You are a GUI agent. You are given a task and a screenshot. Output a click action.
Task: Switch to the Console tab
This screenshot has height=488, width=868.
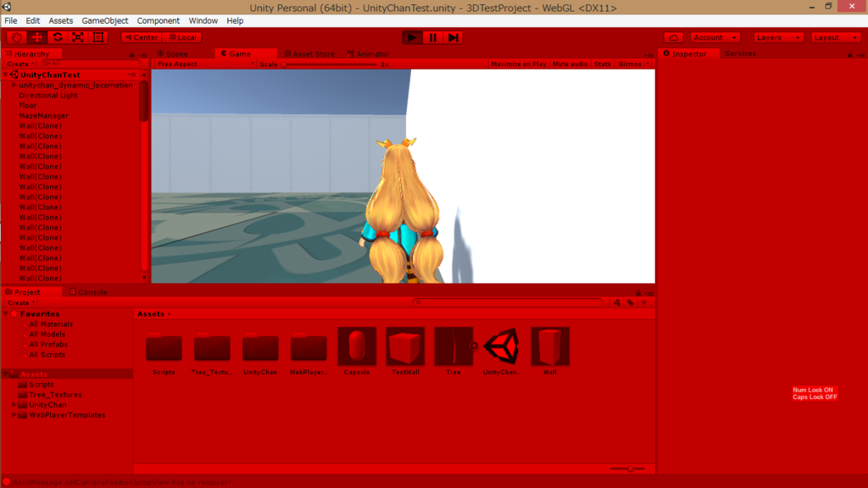(88, 292)
